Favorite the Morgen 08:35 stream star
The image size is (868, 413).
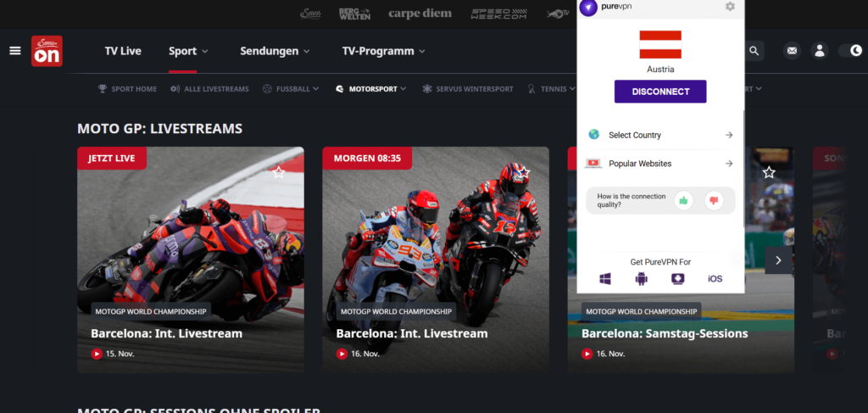(x=524, y=172)
